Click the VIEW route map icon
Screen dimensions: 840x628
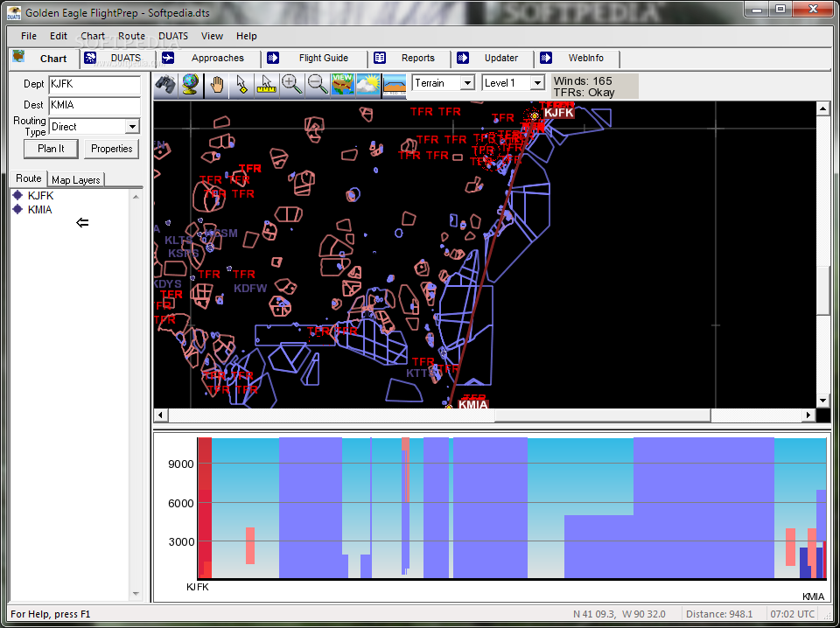click(x=342, y=85)
